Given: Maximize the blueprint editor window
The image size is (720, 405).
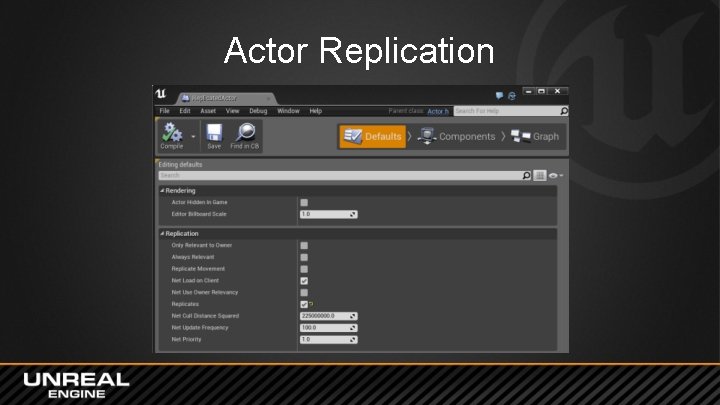Looking at the screenshot, I should (541, 91).
